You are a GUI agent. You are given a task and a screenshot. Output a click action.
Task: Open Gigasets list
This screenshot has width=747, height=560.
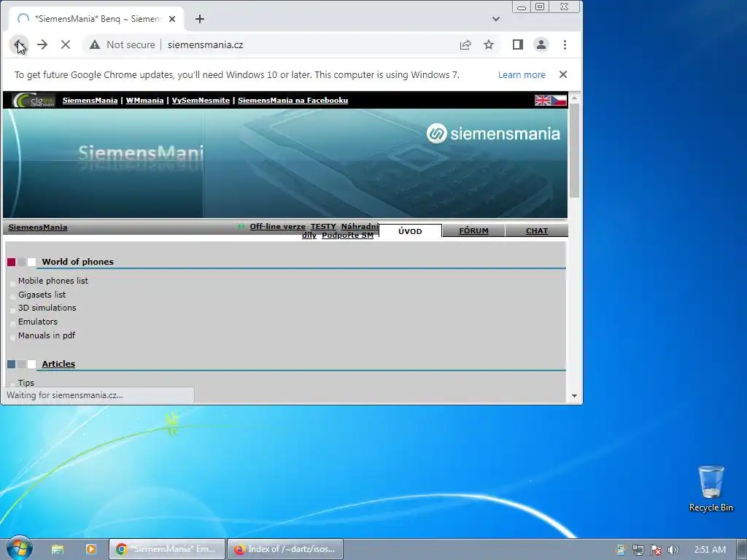tap(42, 295)
